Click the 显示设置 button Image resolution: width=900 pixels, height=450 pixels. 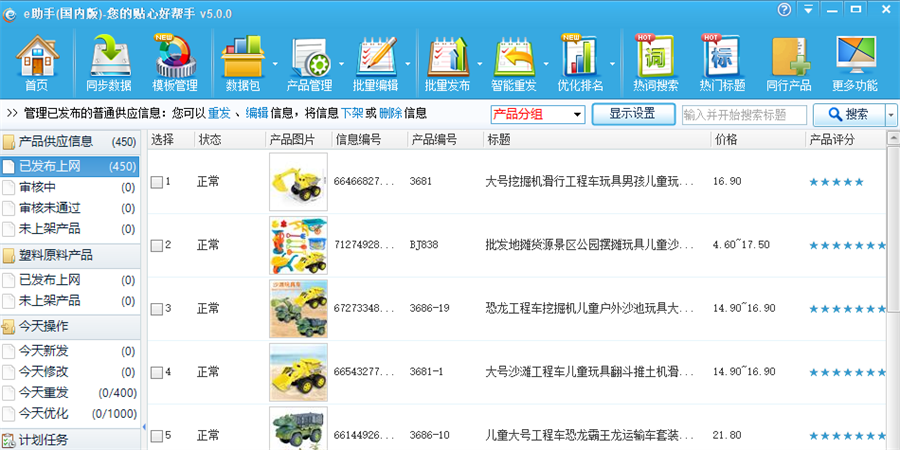[x=632, y=114]
